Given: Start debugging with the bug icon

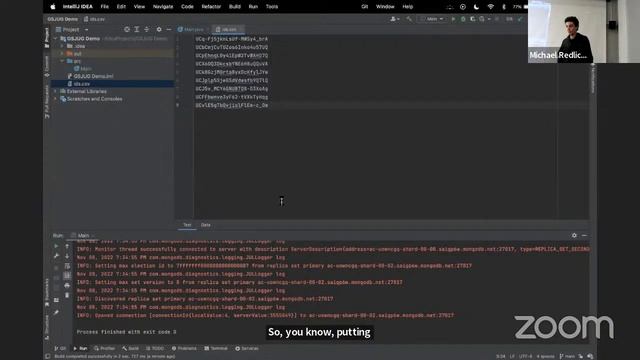Looking at the screenshot, I should pyautogui.click(x=463, y=19).
